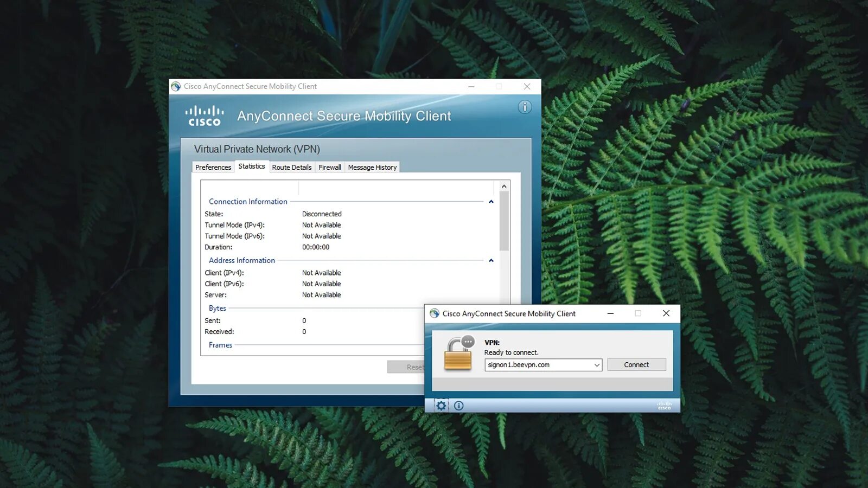Close the small AnyConnect window

click(666, 313)
